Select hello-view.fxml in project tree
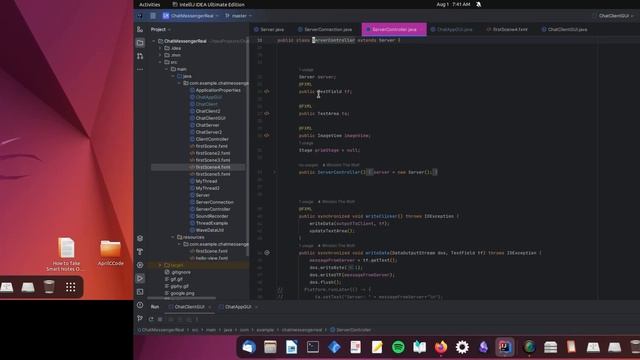 pyautogui.click(x=209, y=258)
